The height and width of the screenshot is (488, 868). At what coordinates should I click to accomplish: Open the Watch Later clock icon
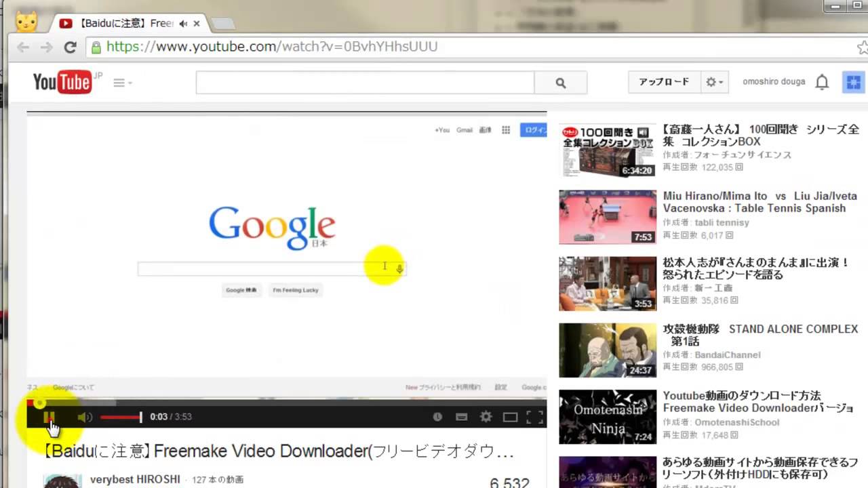437,418
